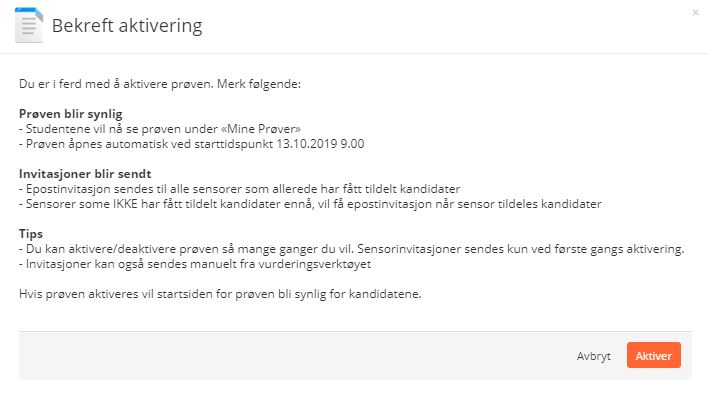708x393 pixels.
Task: Click the line mentioning Studentene vil nå se prøven
Action: [160, 129]
